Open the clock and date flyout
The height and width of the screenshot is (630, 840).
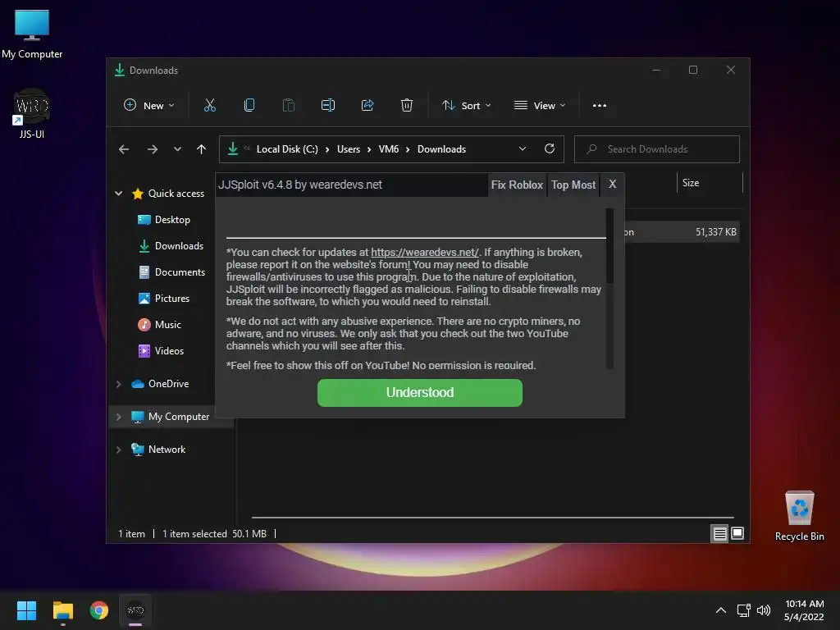pyautogui.click(x=804, y=610)
